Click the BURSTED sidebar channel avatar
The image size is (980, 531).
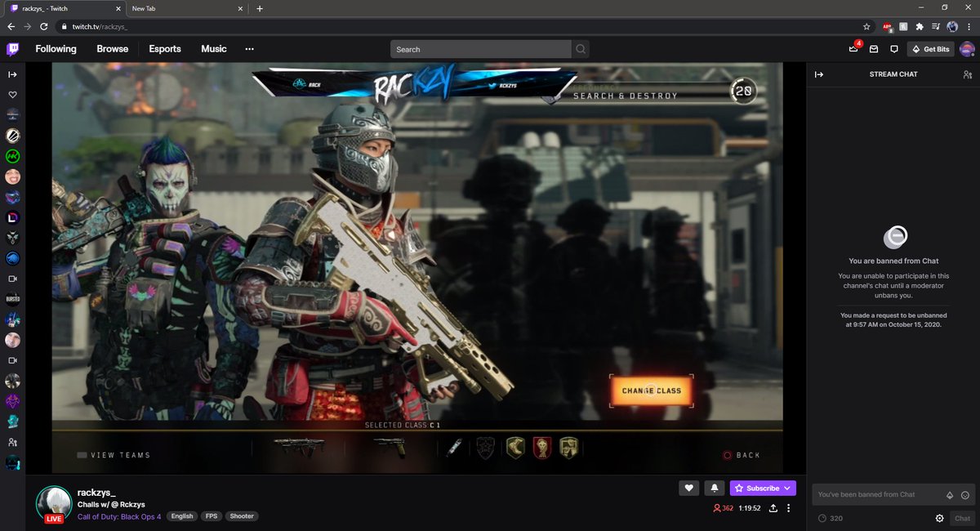pos(12,299)
